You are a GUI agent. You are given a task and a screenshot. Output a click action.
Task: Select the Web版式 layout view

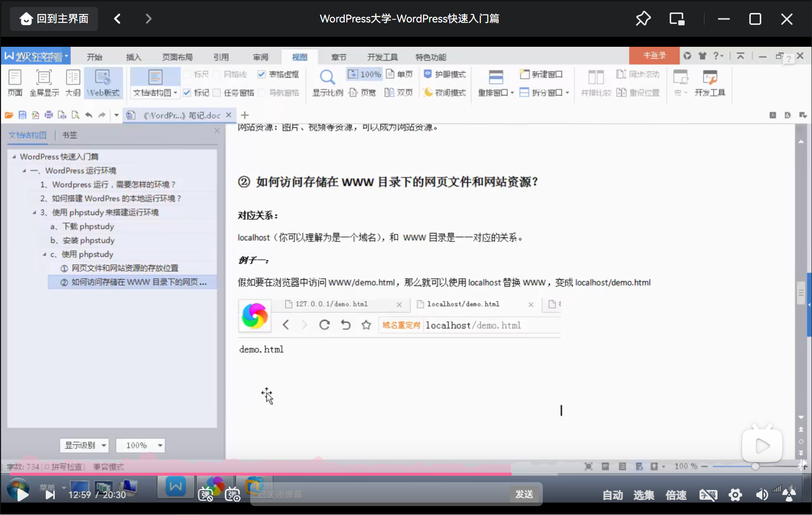[103, 83]
